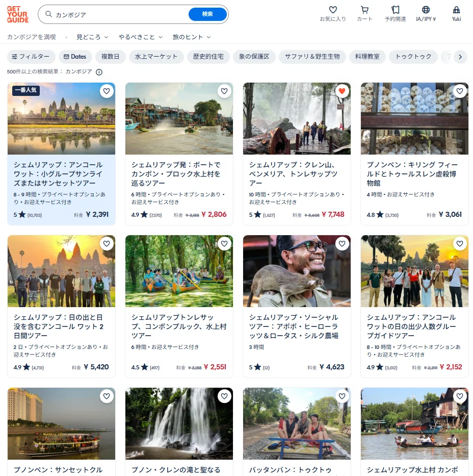Open お気に入り wishlist heart icon
The width and height of the screenshot is (473, 476).
[333, 10]
